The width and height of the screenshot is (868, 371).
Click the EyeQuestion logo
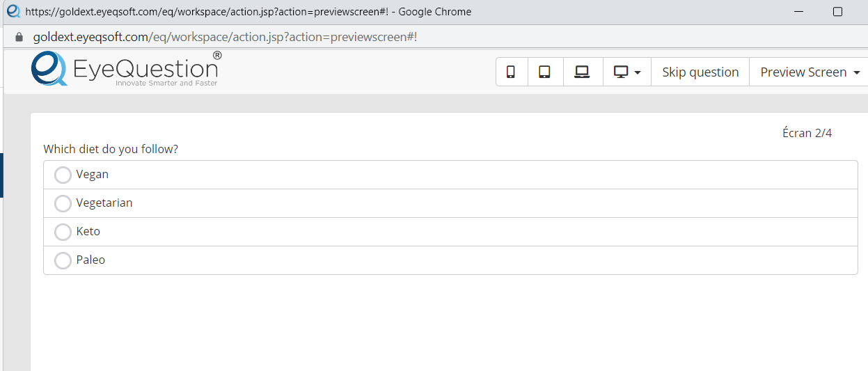125,69
